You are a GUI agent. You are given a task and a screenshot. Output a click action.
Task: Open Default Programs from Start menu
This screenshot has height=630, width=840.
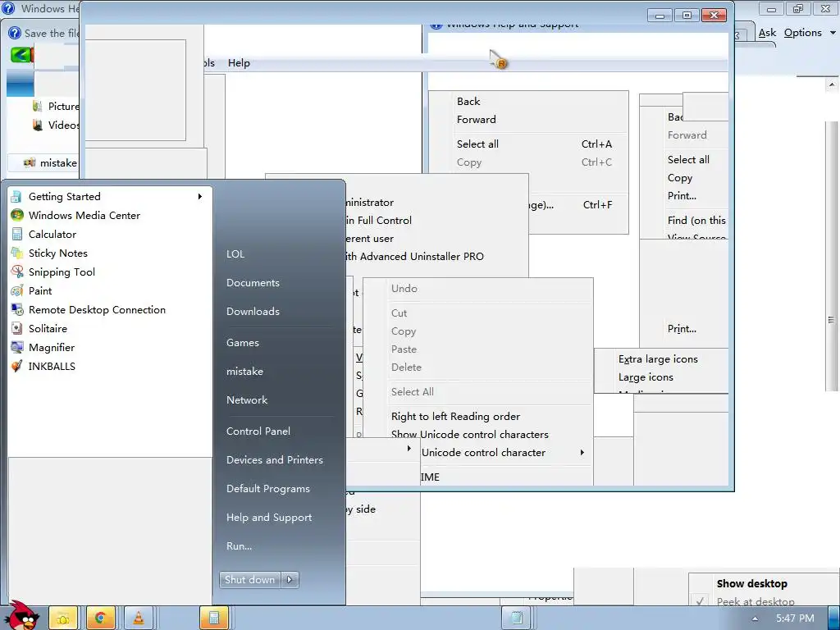(268, 489)
